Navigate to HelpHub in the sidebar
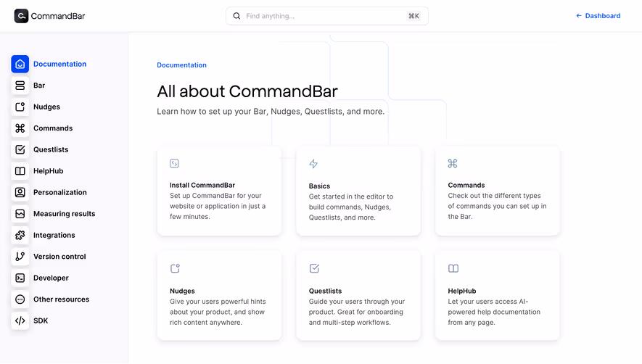Viewport: 642px width, 364px height. tap(49, 170)
